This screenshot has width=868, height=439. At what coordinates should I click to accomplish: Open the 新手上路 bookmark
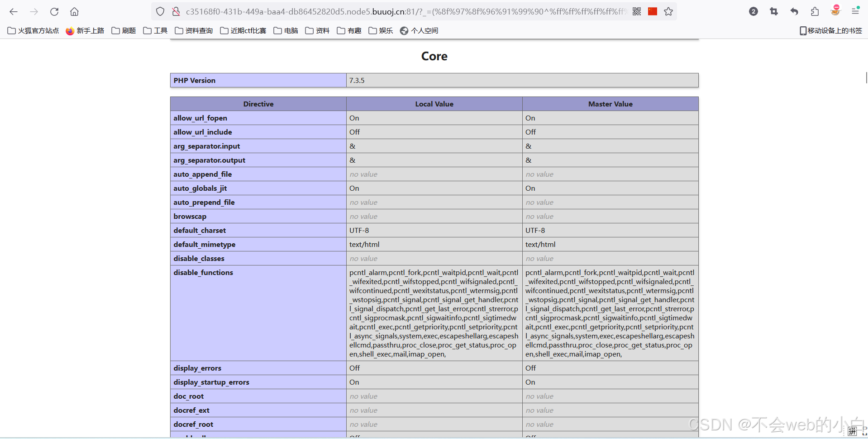click(x=85, y=31)
